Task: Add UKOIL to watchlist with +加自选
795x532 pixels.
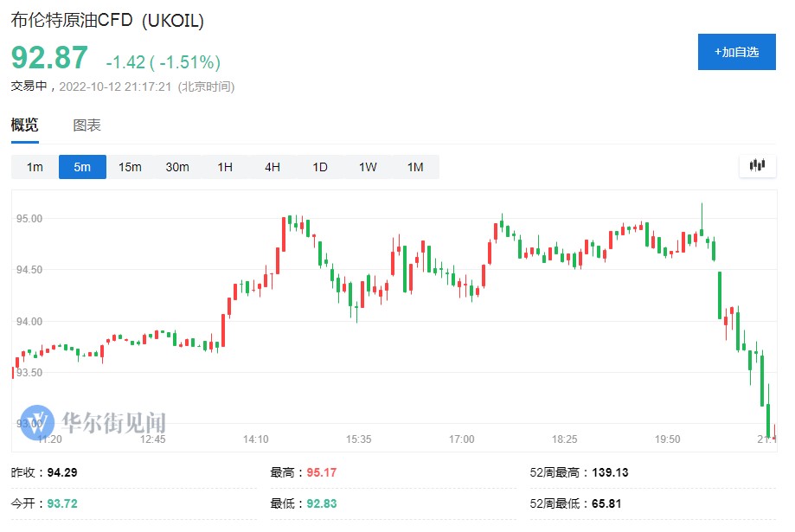Action: coord(736,52)
